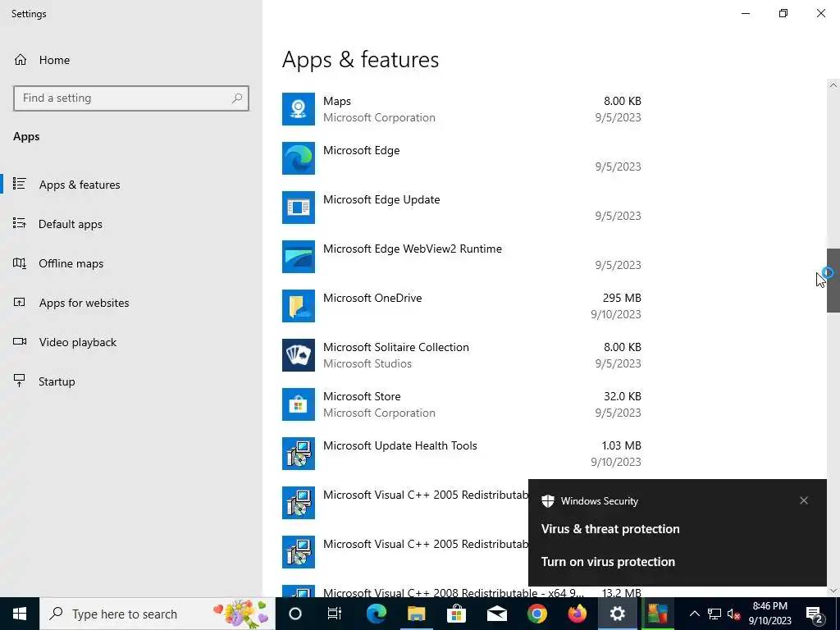Image resolution: width=840 pixels, height=630 pixels.
Task: Select the Maps entry name
Action: coord(337,101)
